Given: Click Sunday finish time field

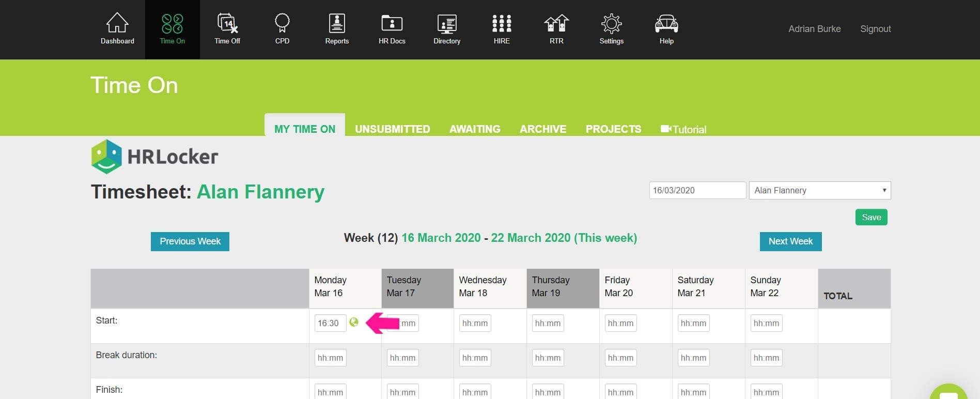Looking at the screenshot, I should (766, 392).
